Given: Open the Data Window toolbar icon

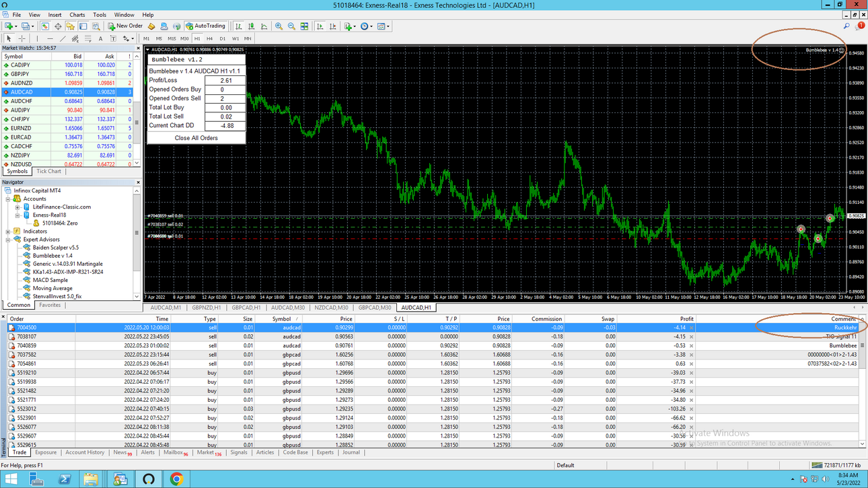Looking at the screenshot, I should coord(58,26).
